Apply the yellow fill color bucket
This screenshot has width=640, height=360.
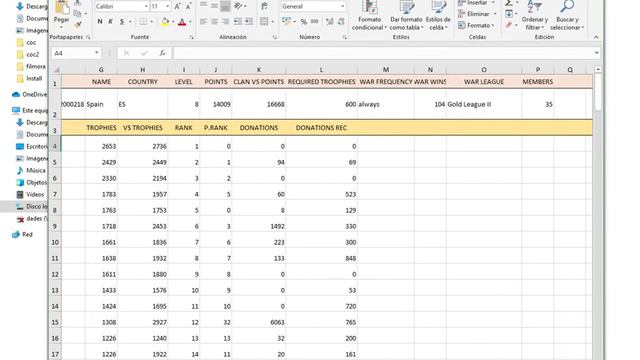point(165,22)
